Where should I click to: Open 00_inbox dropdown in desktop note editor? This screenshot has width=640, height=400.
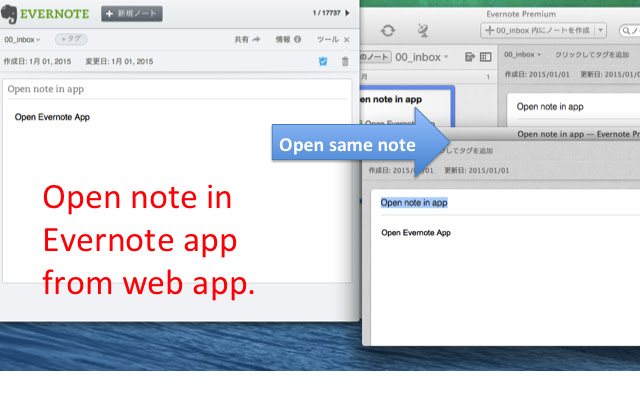point(522,55)
